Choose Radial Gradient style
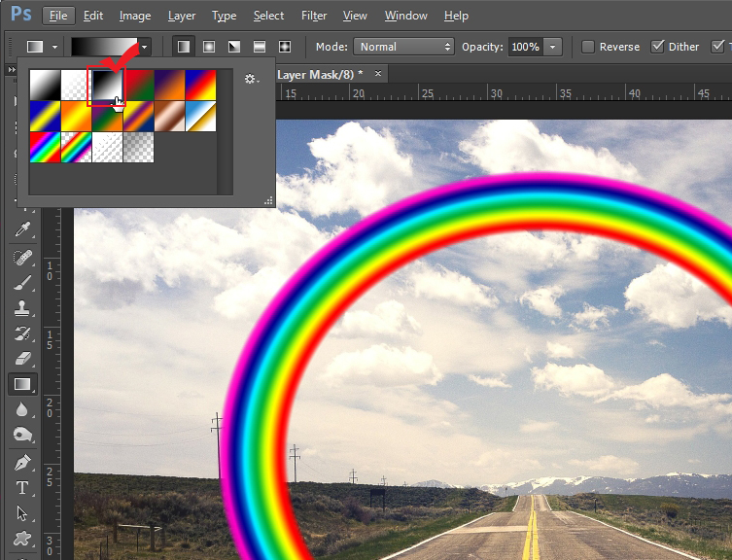This screenshot has width=732, height=560. point(209,47)
